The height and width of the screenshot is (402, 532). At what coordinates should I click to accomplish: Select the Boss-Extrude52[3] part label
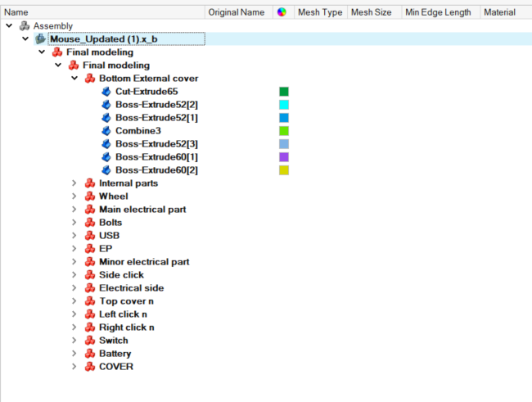point(156,144)
